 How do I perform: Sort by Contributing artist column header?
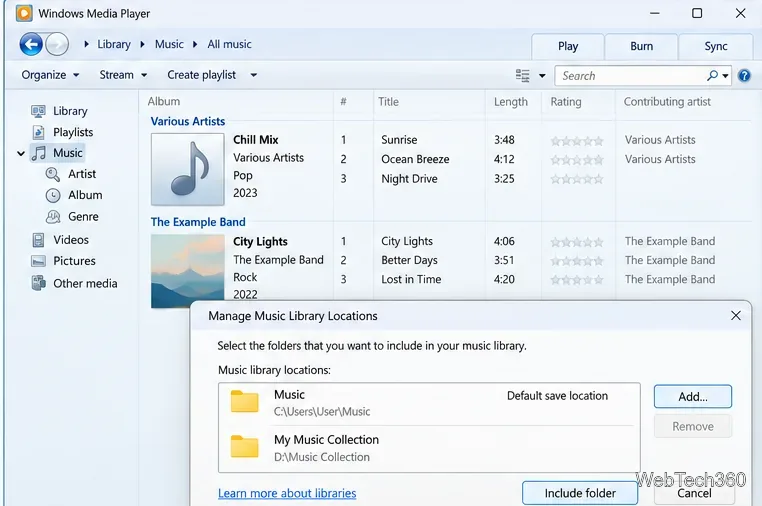point(667,102)
